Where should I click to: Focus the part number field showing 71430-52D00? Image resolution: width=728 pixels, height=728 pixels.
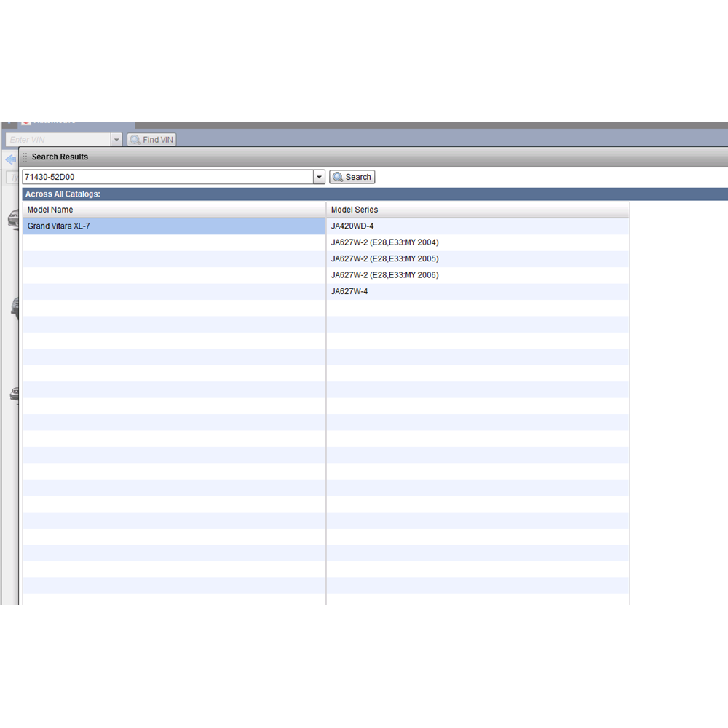pyautogui.click(x=166, y=177)
